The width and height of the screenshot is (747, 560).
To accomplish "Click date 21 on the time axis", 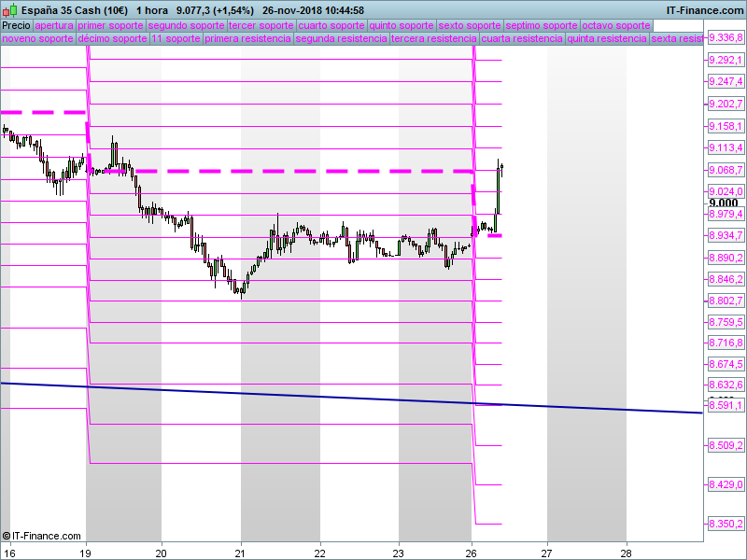I will [241, 553].
